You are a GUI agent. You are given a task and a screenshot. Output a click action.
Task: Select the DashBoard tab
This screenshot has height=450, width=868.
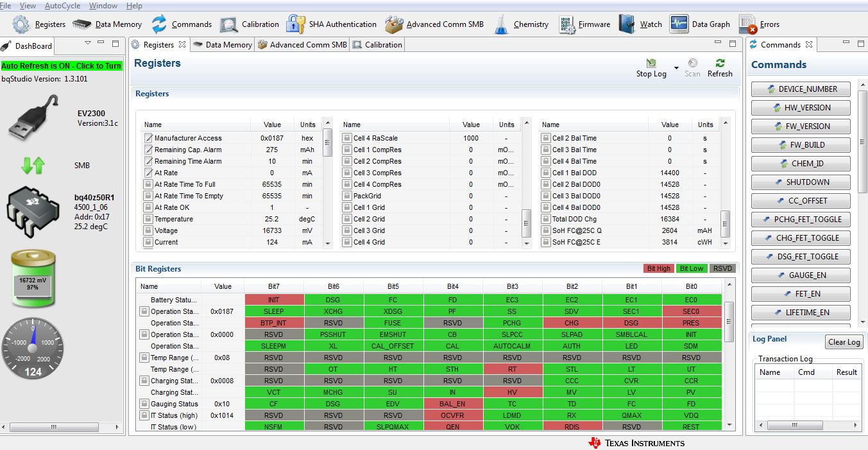(27, 46)
